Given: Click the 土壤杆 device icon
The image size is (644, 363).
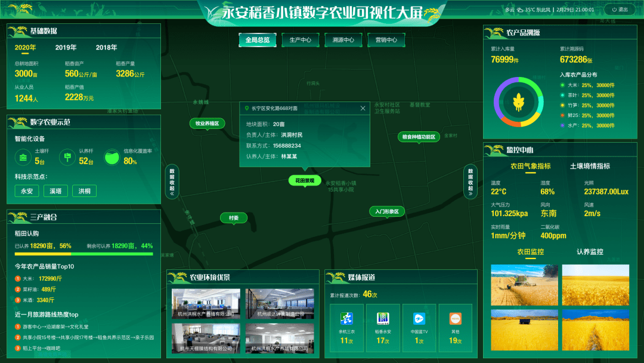Looking at the screenshot, I should click(x=23, y=158).
